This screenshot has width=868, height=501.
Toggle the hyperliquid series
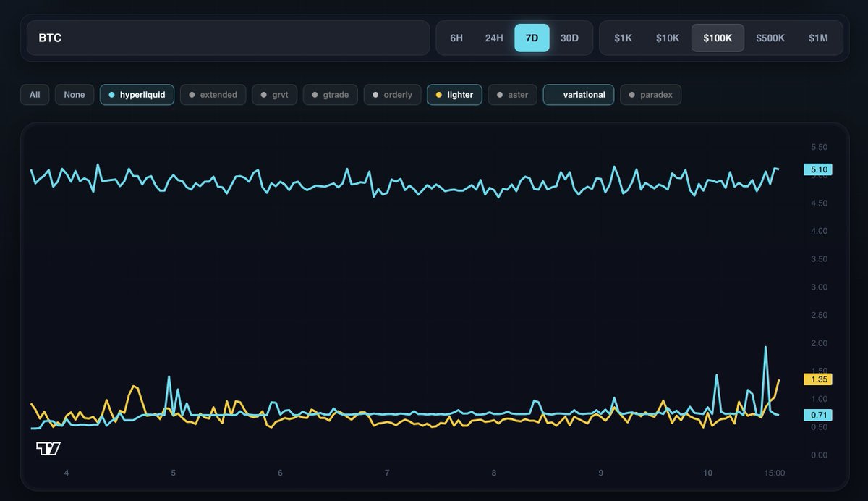[137, 95]
